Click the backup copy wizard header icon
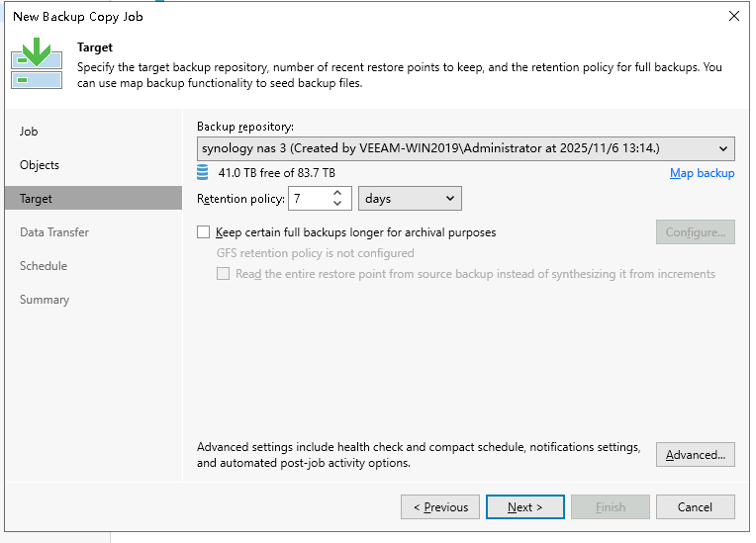Image resolution: width=756 pixels, height=543 pixels. click(37, 63)
